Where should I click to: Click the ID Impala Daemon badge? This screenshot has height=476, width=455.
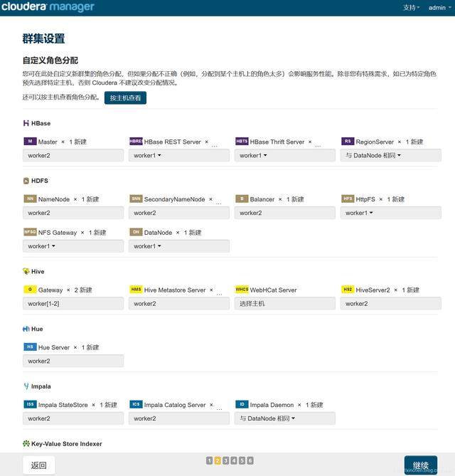click(242, 404)
